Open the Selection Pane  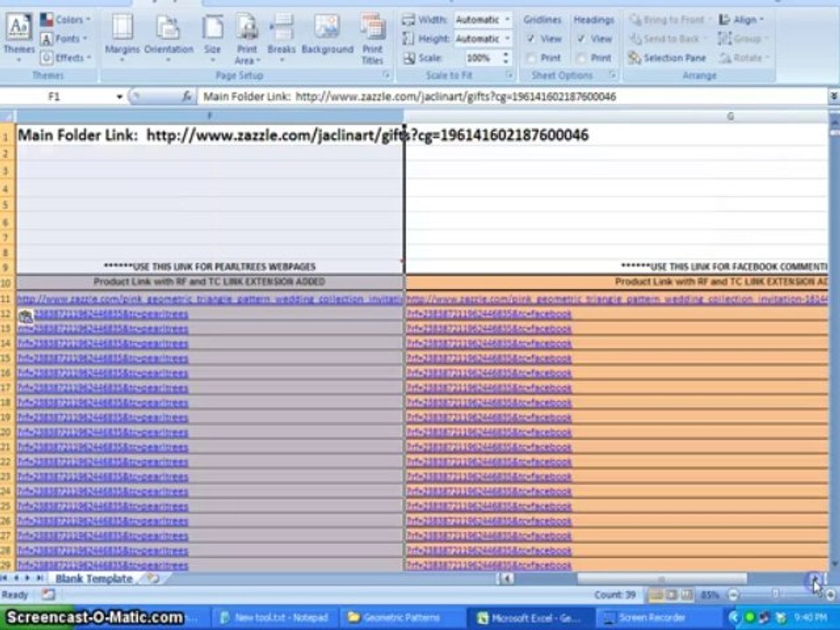coord(667,58)
